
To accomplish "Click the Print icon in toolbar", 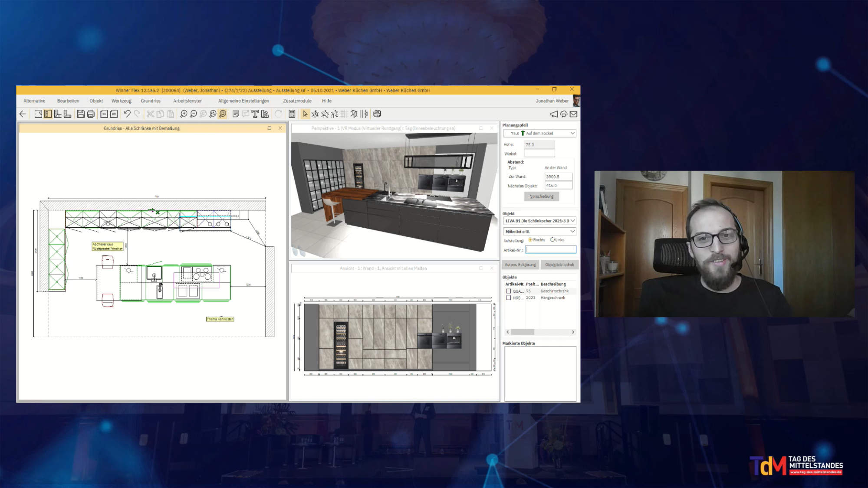I will 91,114.
